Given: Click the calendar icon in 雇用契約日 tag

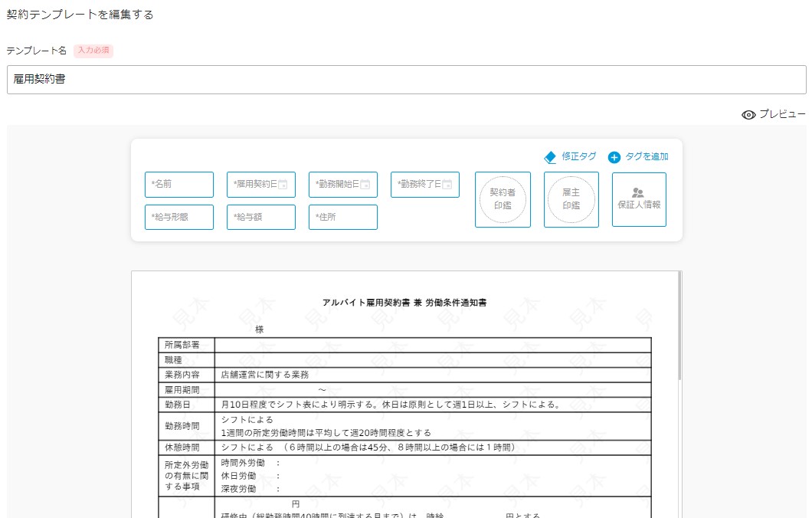Looking at the screenshot, I should (x=283, y=185).
